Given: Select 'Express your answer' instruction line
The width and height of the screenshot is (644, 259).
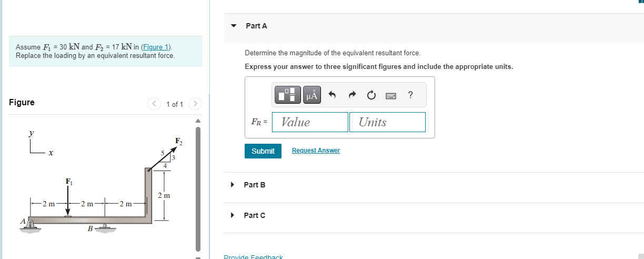Looking at the screenshot, I should (x=379, y=67).
